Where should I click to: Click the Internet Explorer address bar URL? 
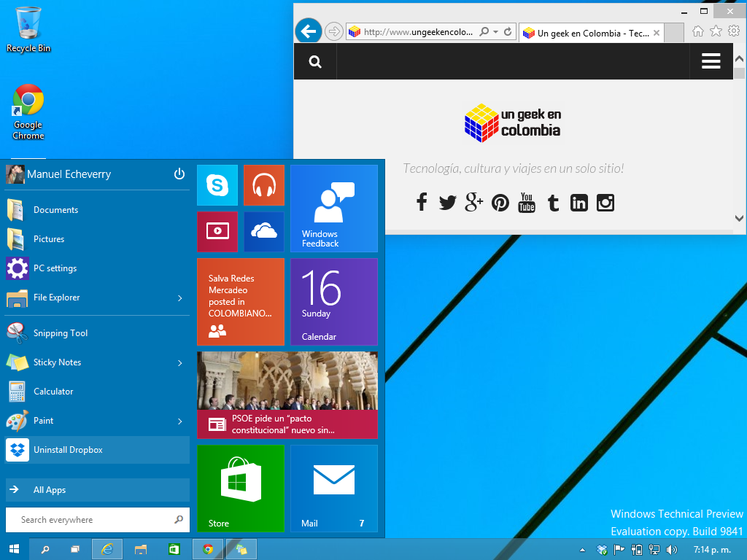tap(418, 32)
